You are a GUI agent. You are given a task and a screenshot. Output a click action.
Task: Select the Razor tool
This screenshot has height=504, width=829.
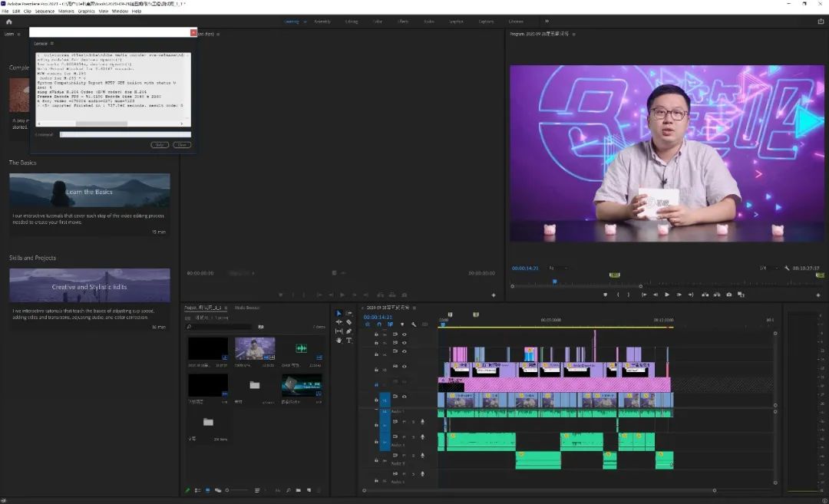tap(349, 322)
